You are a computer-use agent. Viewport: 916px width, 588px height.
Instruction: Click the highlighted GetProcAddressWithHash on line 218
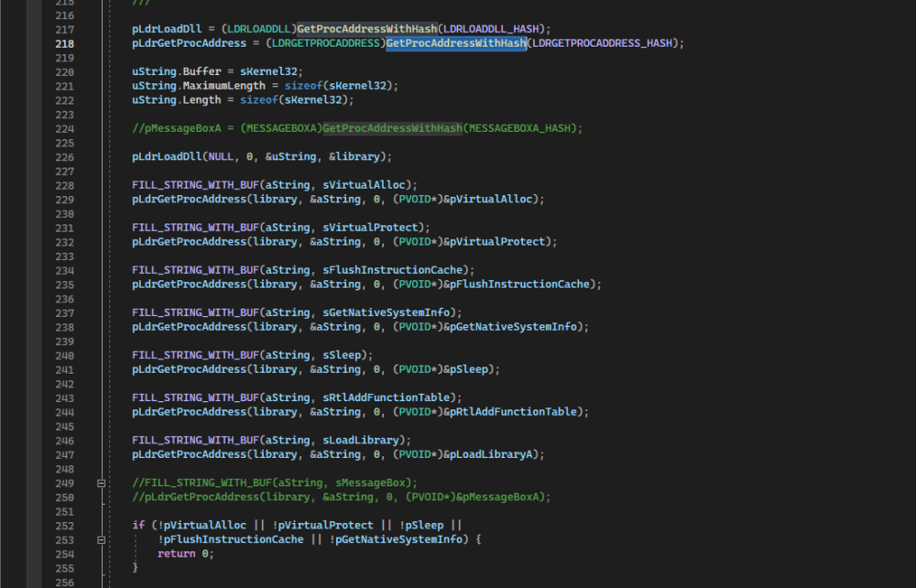(x=455, y=43)
